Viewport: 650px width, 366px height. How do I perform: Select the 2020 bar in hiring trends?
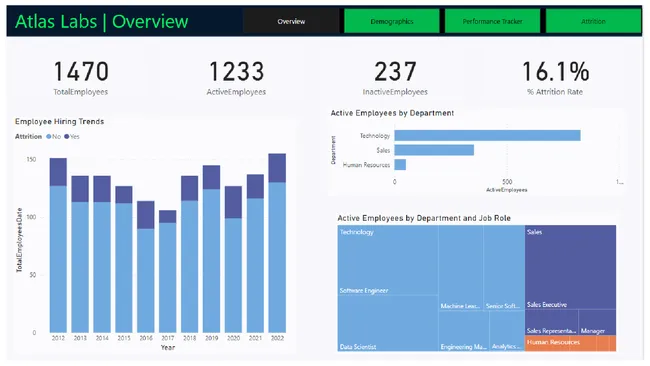[233, 259]
